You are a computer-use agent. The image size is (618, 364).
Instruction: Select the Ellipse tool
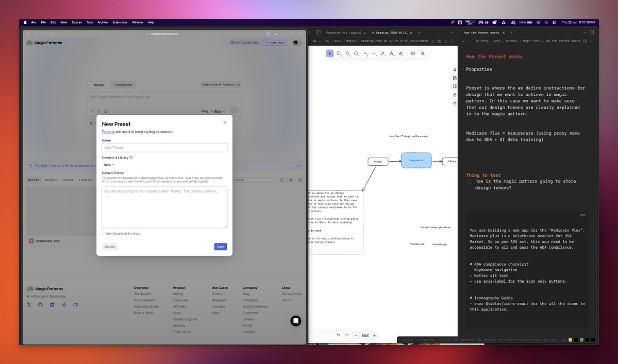coord(356,54)
